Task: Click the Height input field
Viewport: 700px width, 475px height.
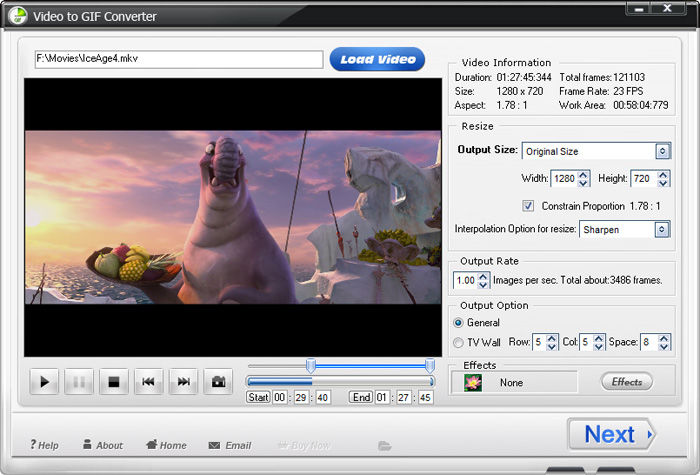Action: 644,179
